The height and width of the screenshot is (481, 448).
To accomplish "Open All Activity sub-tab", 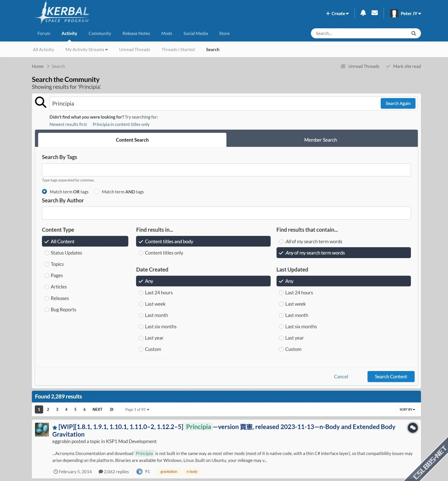I will (x=43, y=49).
